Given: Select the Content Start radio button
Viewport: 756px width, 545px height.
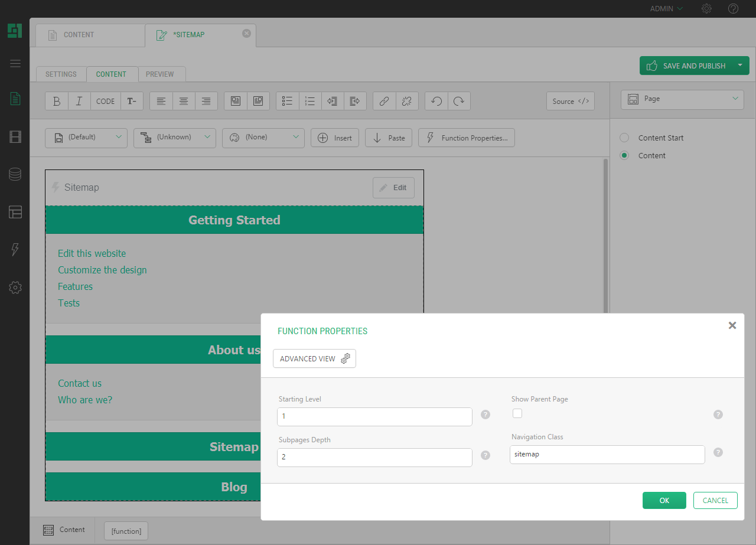Looking at the screenshot, I should pyautogui.click(x=624, y=138).
